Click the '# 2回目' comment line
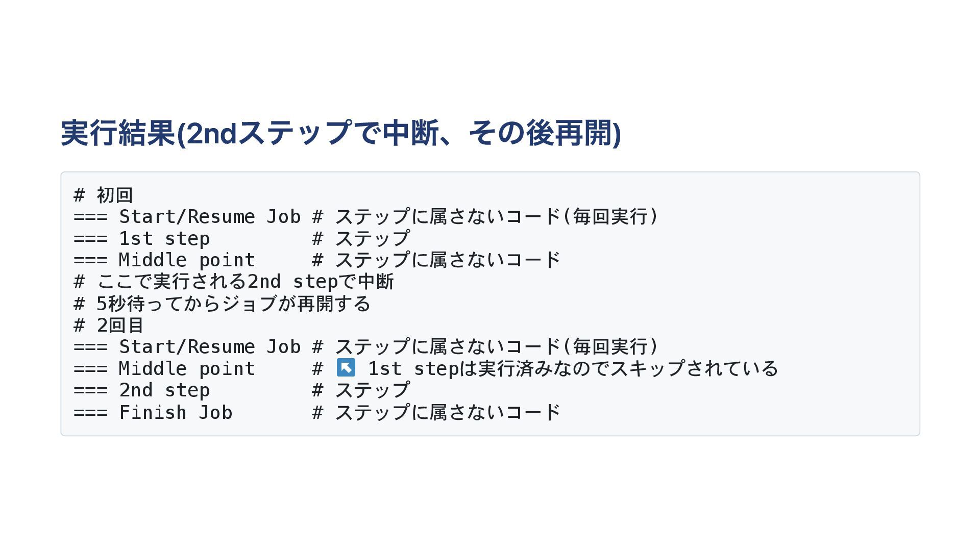The width and height of the screenshot is (980, 551). 109,325
